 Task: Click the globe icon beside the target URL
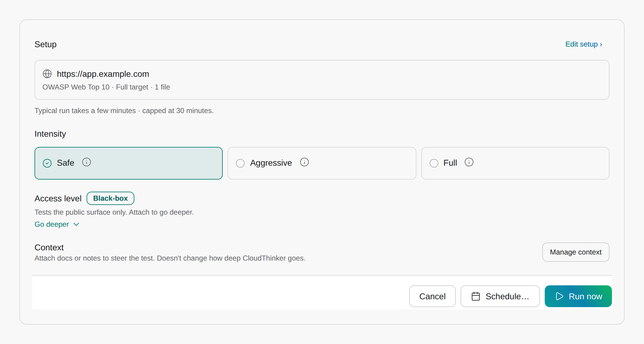pos(47,74)
